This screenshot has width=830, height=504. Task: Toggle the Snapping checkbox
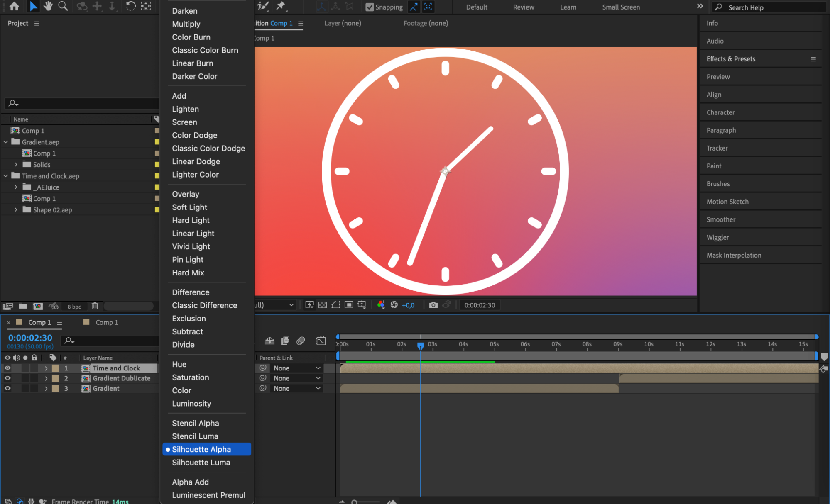coord(369,7)
